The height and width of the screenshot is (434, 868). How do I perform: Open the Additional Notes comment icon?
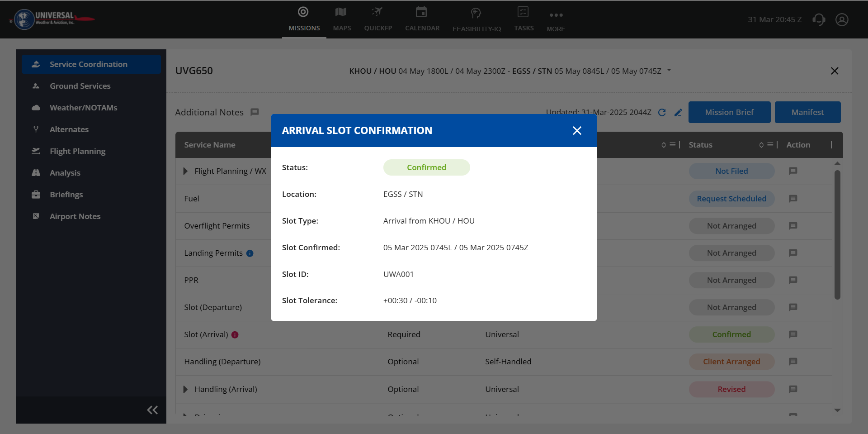pos(255,112)
